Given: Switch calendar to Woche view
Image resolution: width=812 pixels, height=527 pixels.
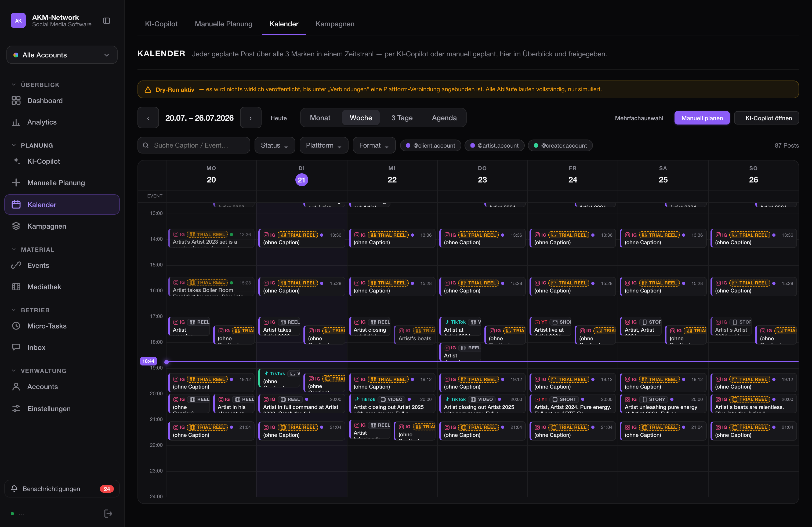Looking at the screenshot, I should pos(361,118).
